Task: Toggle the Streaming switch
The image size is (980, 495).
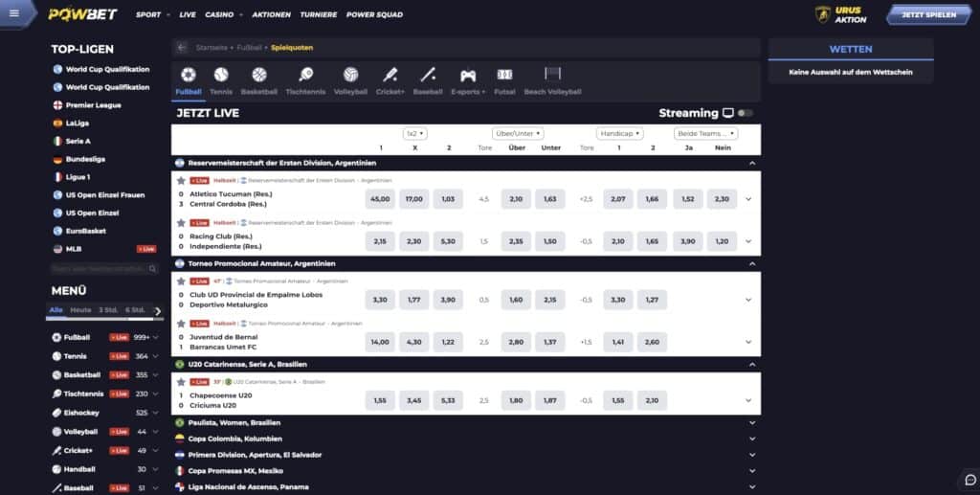Action: click(x=746, y=113)
